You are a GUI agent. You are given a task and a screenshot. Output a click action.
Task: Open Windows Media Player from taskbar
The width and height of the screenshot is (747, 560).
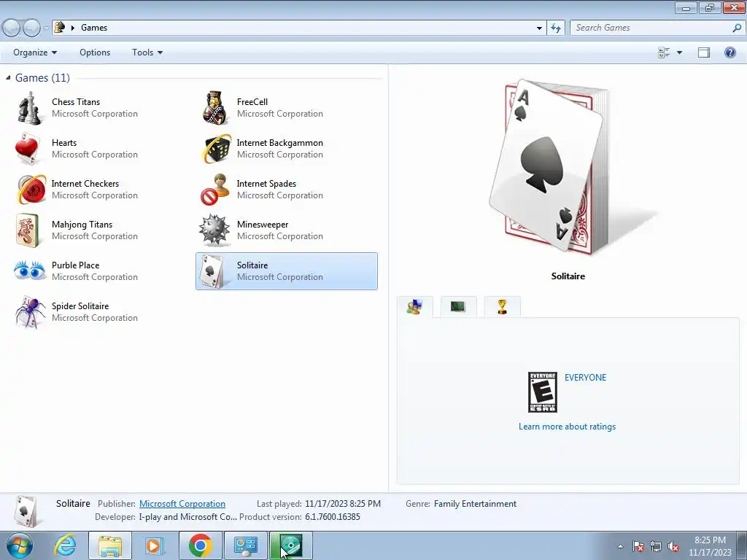pos(155,545)
